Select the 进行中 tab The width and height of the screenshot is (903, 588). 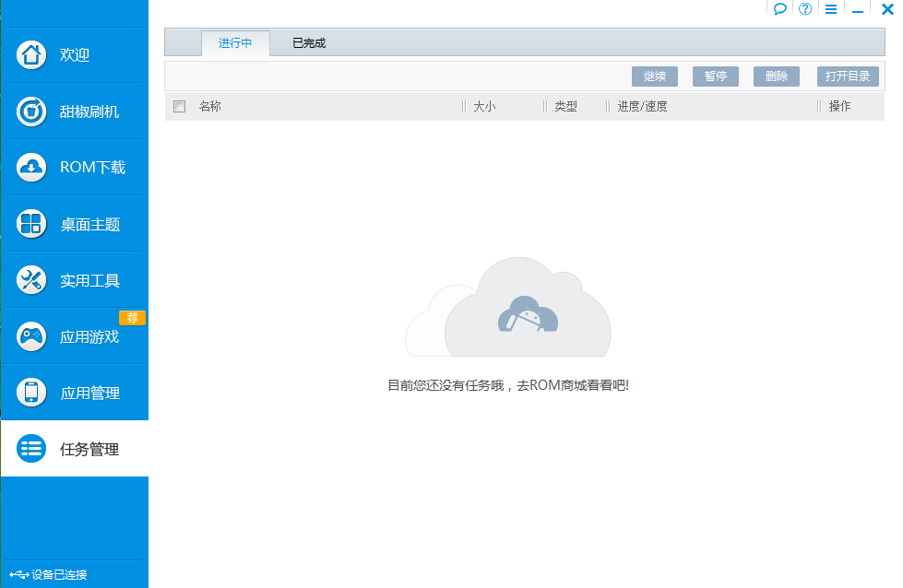click(x=235, y=43)
